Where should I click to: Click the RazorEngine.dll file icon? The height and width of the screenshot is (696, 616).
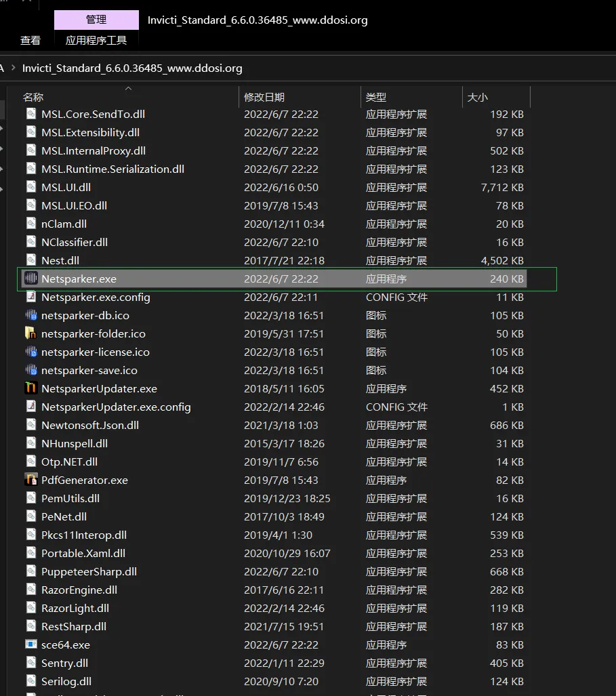(31, 590)
